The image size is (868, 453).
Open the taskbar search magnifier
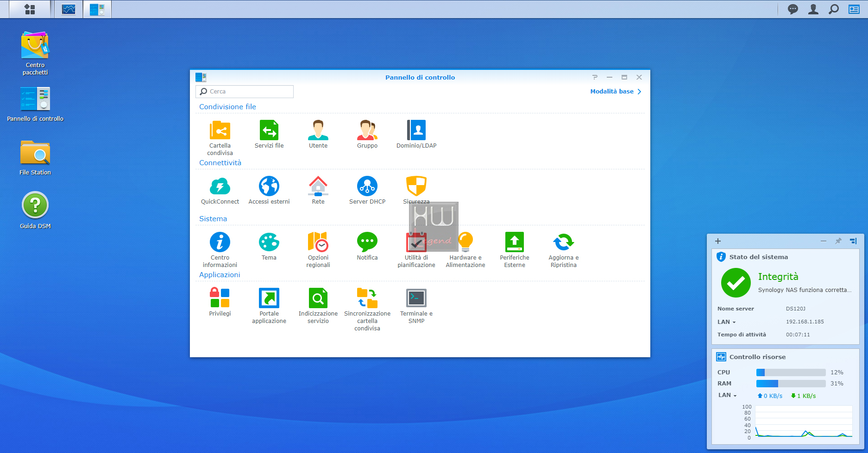pyautogui.click(x=834, y=9)
